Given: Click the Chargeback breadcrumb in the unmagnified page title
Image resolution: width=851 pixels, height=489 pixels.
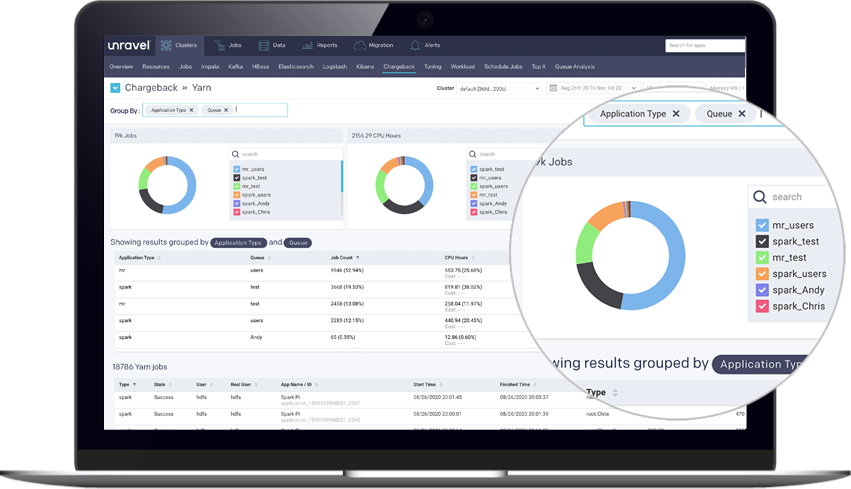Looking at the screenshot, I should click(151, 88).
